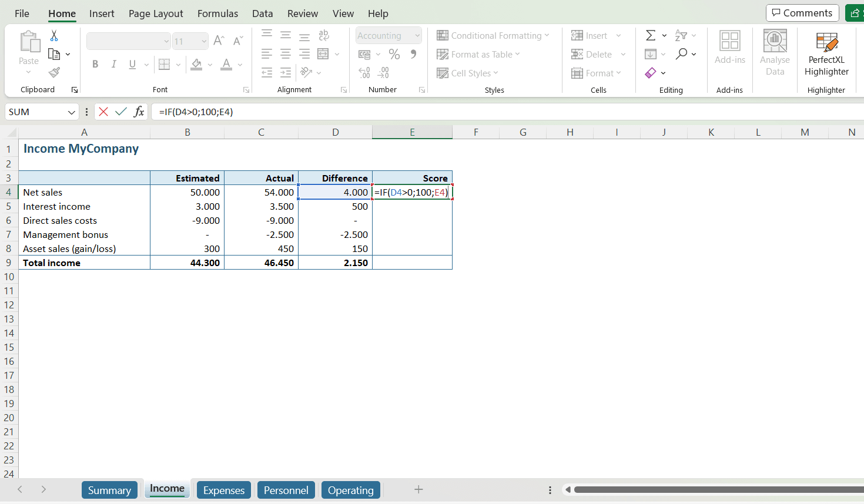Viewport: 864px width, 504px height.
Task: Select cell D9 showing 2.150
Action: tap(335, 263)
